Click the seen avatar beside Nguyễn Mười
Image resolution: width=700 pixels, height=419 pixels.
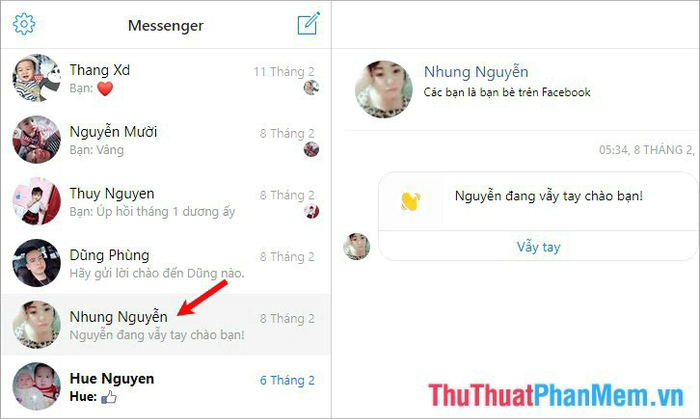point(311,149)
